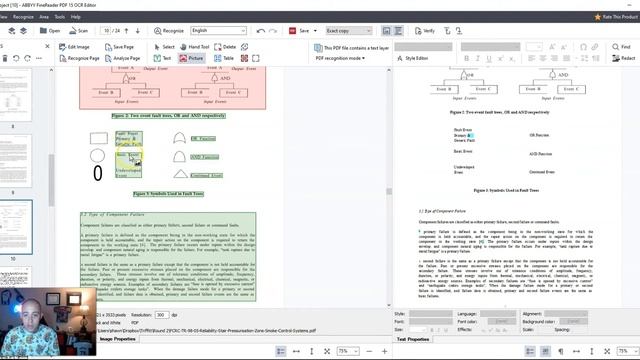Toggle Underline formatting
The width and height of the screenshot is (640, 360).
click(489, 58)
